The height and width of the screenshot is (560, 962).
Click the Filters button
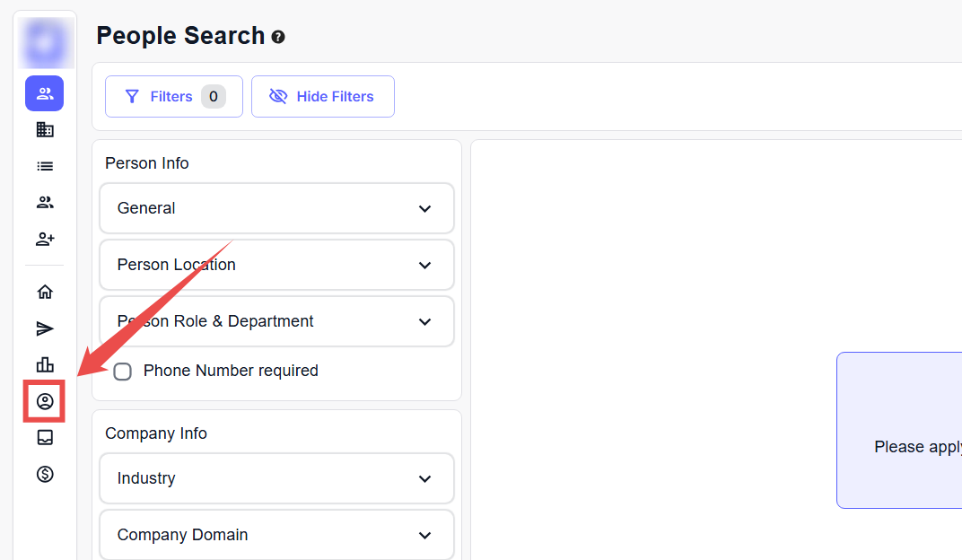[x=173, y=96]
